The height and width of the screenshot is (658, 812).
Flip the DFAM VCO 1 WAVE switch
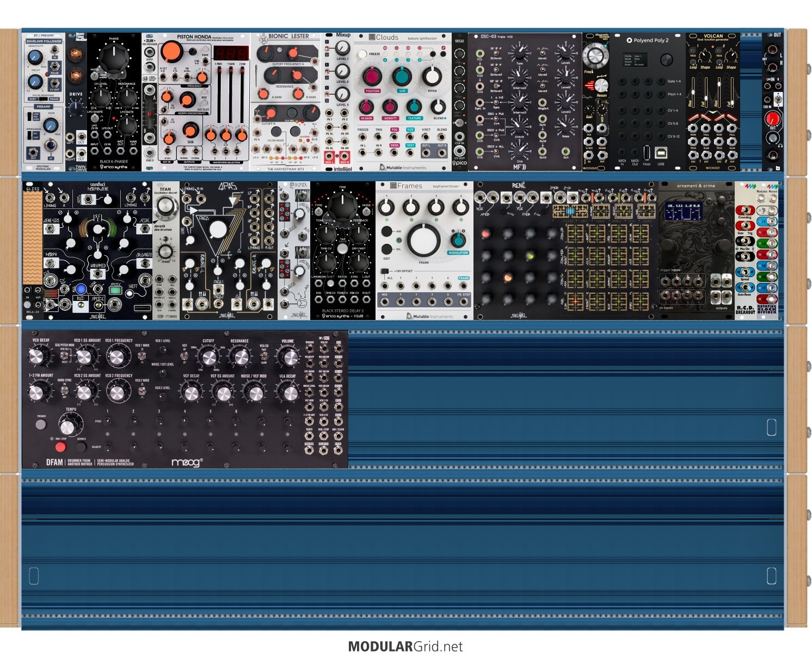[142, 355]
